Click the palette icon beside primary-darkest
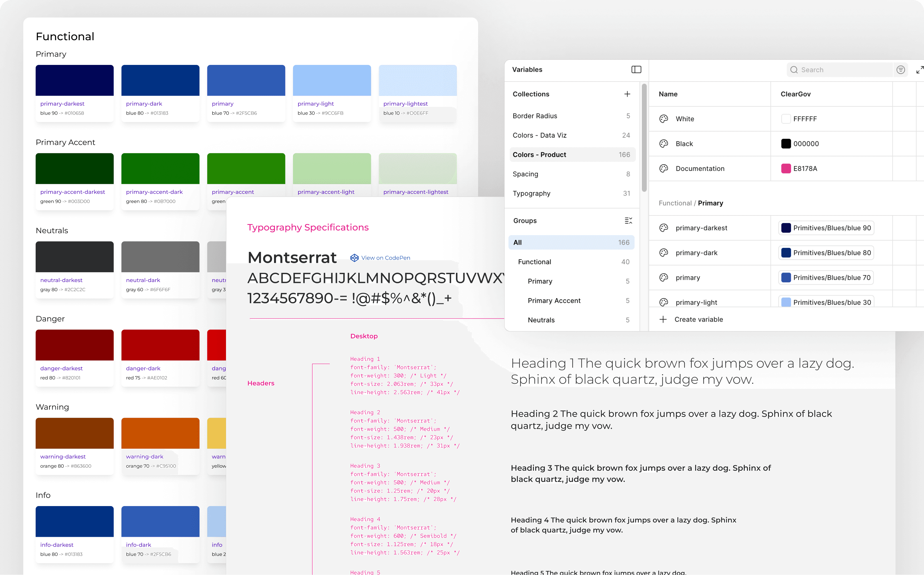The image size is (924, 575). point(664,227)
